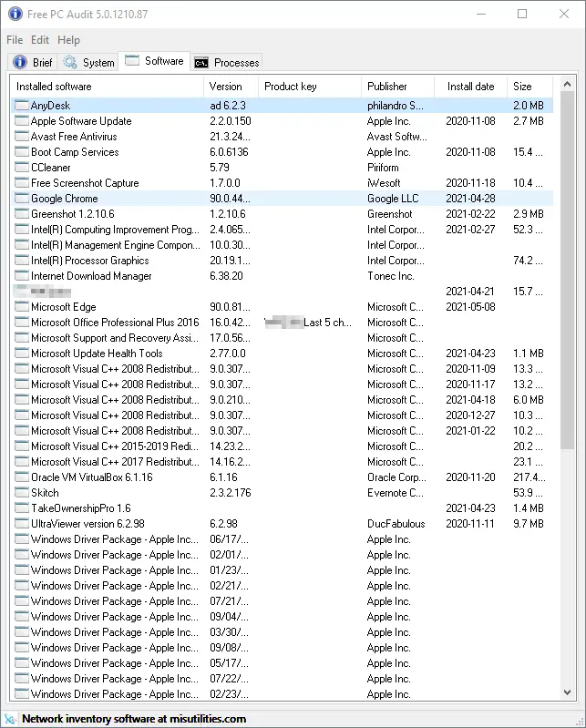Click the Intel(R) Processor Graphics row icon
The height and width of the screenshot is (728, 586).
21,261
